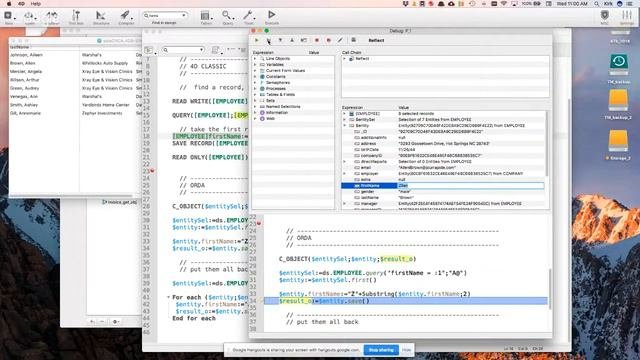The width and height of the screenshot is (640, 360).
Task: Click the Spotlight search icon in menu bar
Action: pyautogui.click(x=597, y=4)
